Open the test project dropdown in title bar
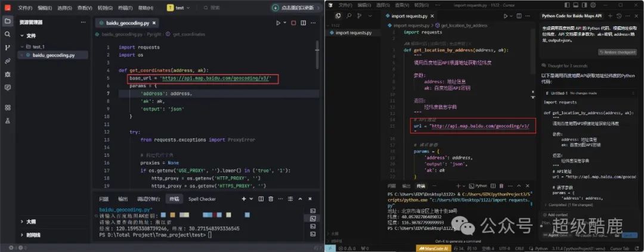This screenshot has height=252, width=644. (x=179, y=8)
